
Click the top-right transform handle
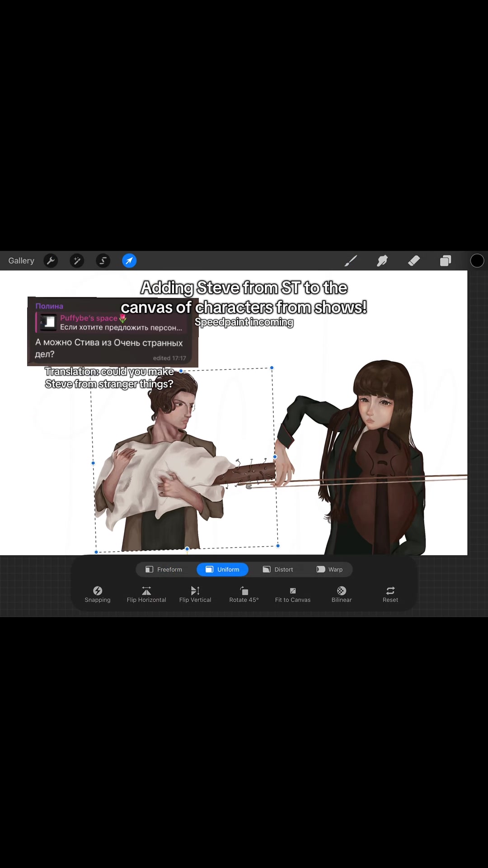point(272,368)
